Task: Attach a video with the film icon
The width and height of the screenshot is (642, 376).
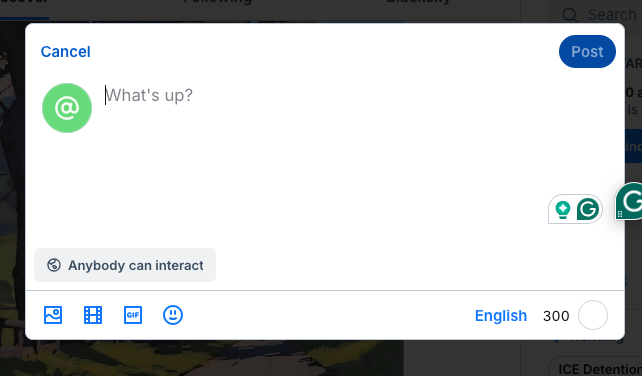Action: coord(93,315)
